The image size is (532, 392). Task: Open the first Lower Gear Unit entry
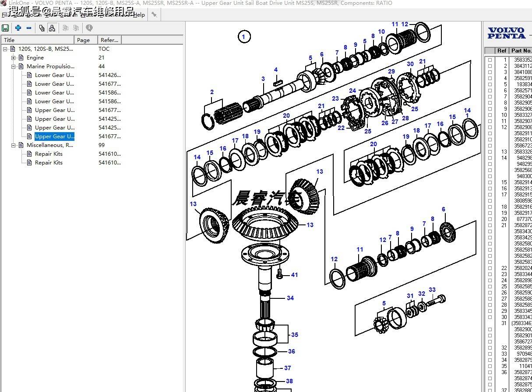click(x=54, y=75)
